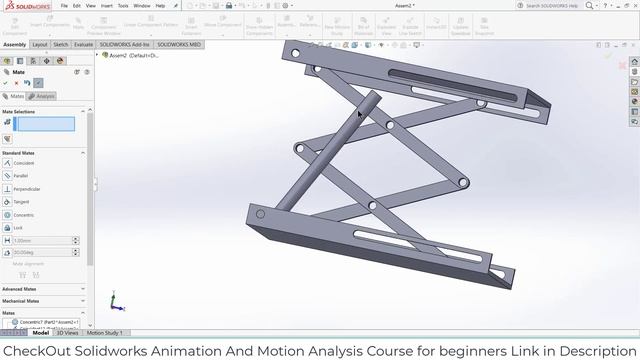The width and height of the screenshot is (640, 360).
Task: Switch to the Analysis tab
Action: tap(41, 96)
